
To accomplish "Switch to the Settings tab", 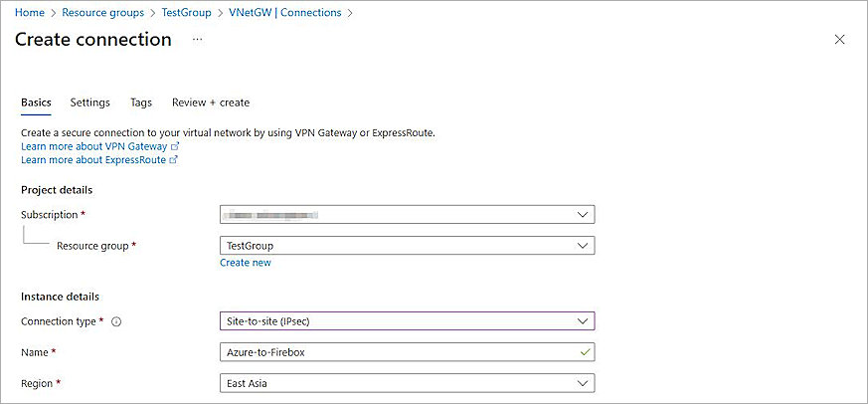I will tap(89, 102).
